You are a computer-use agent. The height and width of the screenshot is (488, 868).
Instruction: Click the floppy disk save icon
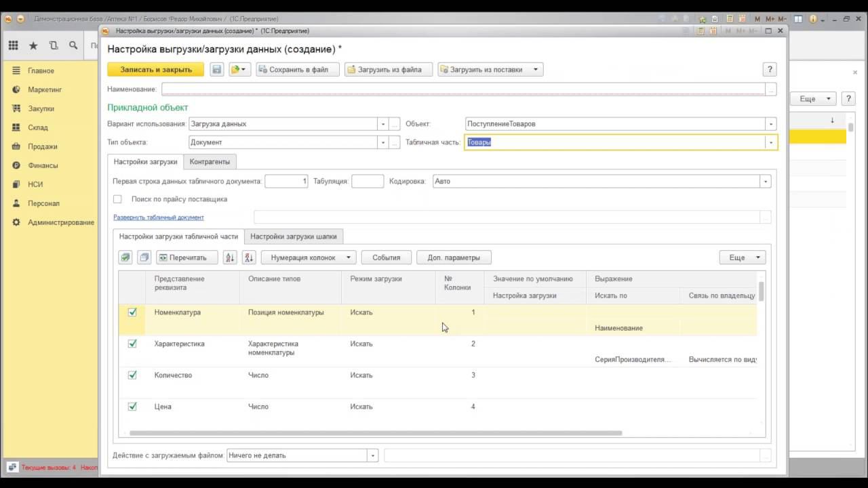point(216,69)
